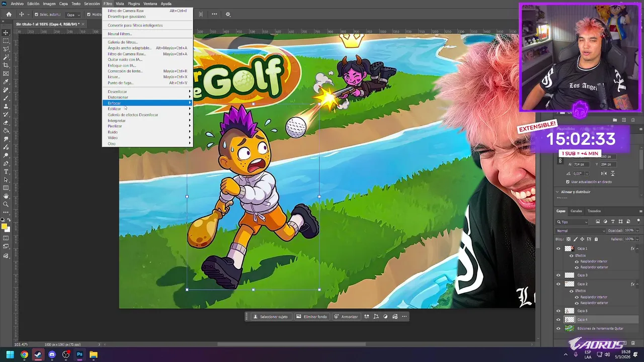
Task: Select the Paint Bucket tool
Action: point(6,131)
